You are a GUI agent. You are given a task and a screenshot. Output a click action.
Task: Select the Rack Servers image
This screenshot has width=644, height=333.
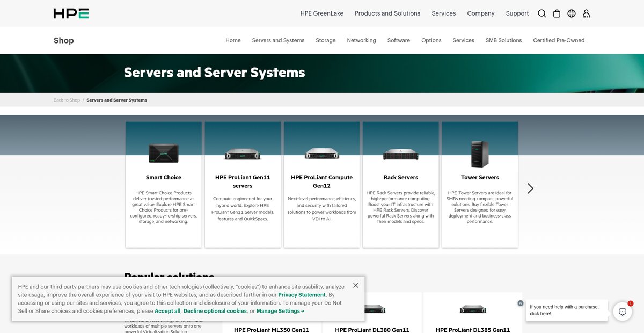tap(401, 154)
